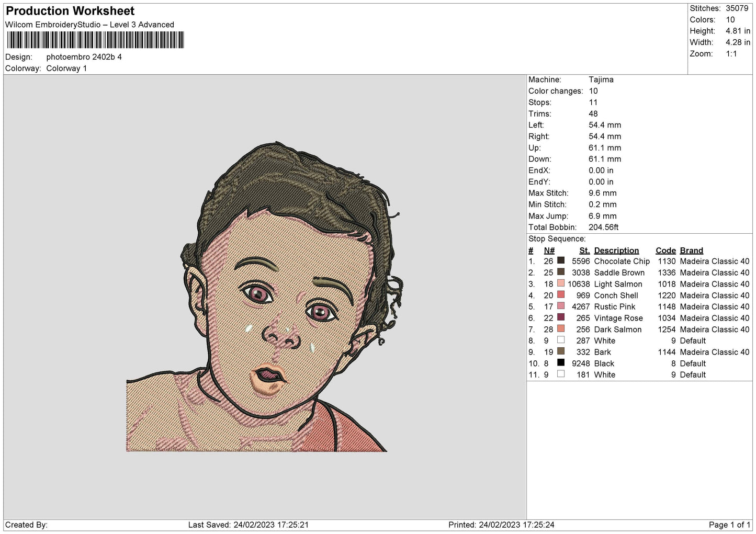The height and width of the screenshot is (534, 756).
Task: Click the 'Created By:' footer label
Action: point(26,525)
